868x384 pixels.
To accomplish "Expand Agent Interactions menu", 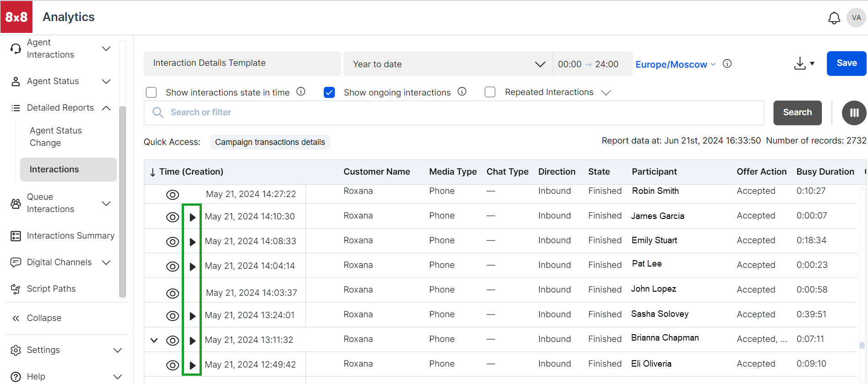I will pyautogui.click(x=106, y=48).
